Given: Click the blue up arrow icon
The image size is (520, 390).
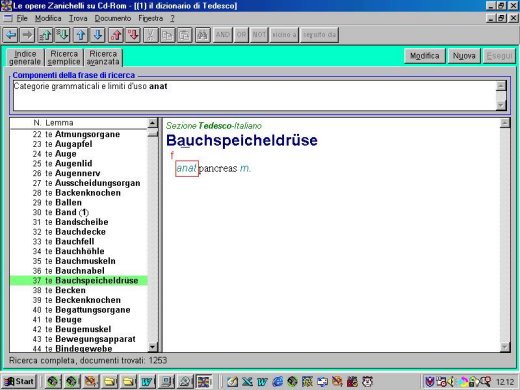Looking at the screenshot, I should pyautogui.click(x=80, y=35).
